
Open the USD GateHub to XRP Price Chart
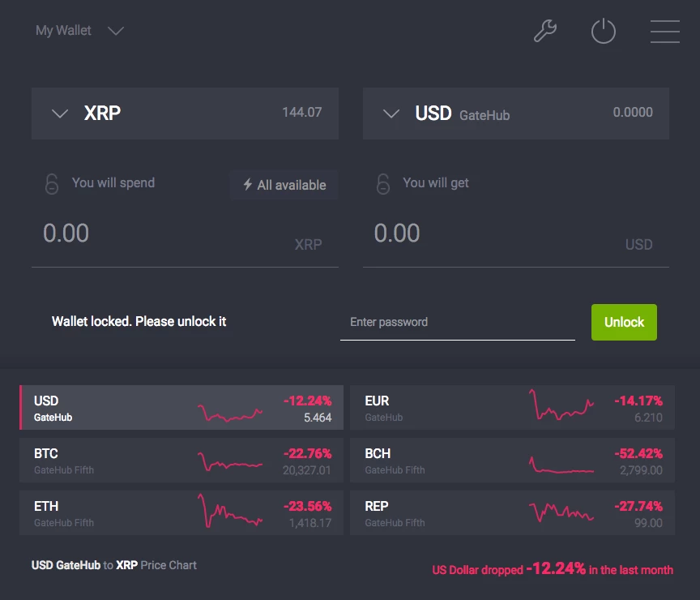(x=113, y=565)
